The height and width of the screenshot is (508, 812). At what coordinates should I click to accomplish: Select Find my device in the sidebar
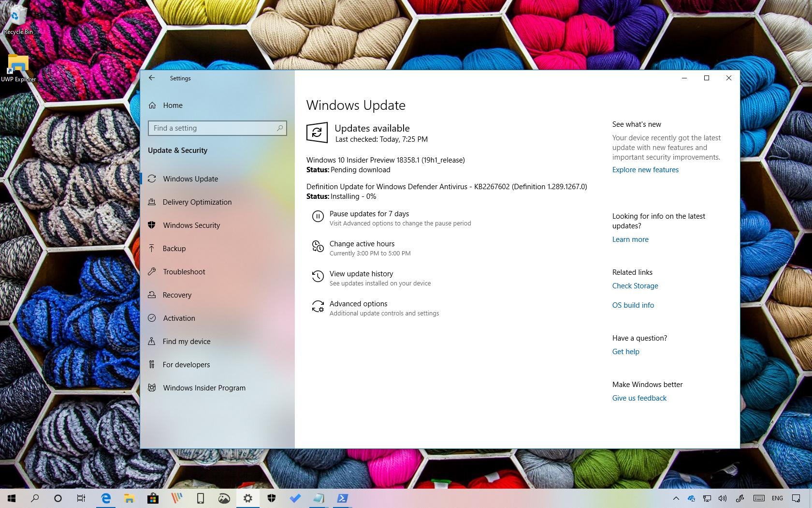coord(187,341)
